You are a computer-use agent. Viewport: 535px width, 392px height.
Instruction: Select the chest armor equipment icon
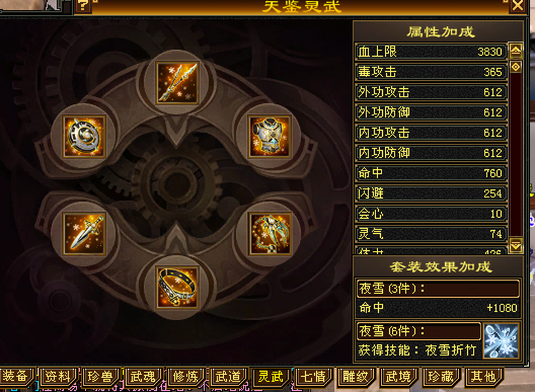[270, 137]
